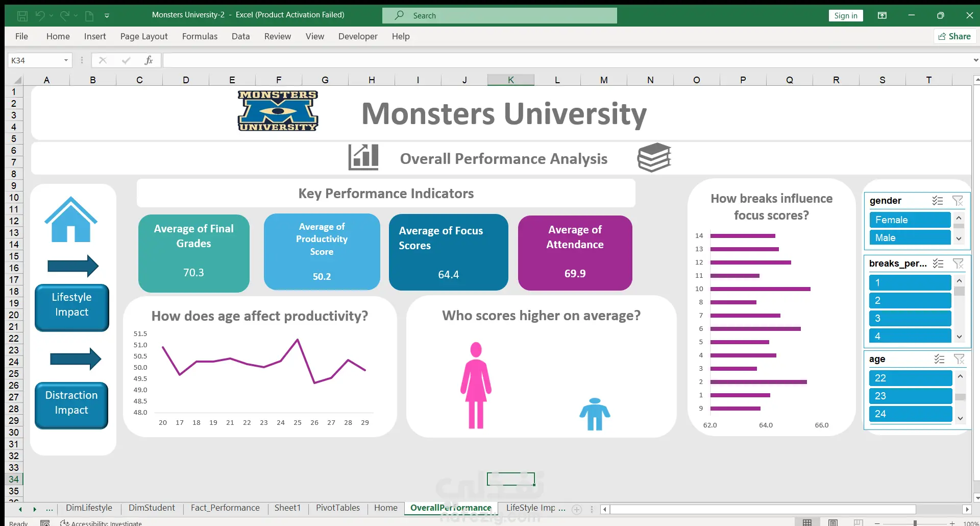980x526 pixels.
Task: Click the age slicer scroll up arrow
Action: [x=960, y=376]
